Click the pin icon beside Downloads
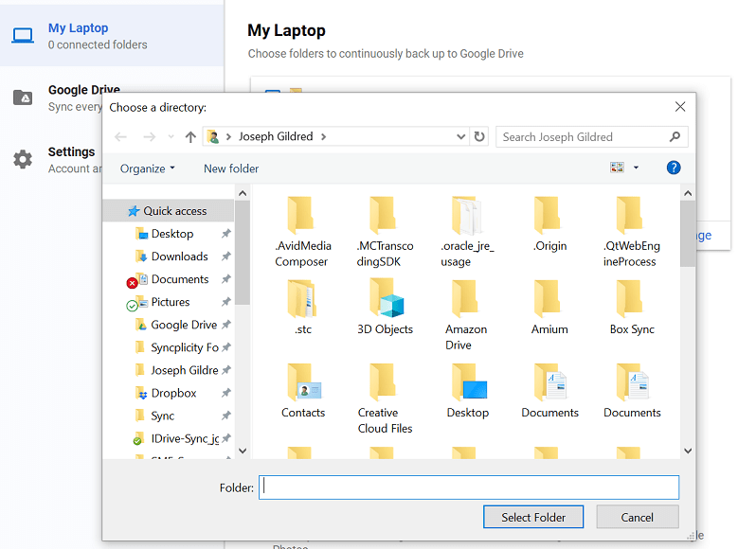The image size is (756, 549). pyautogui.click(x=226, y=257)
